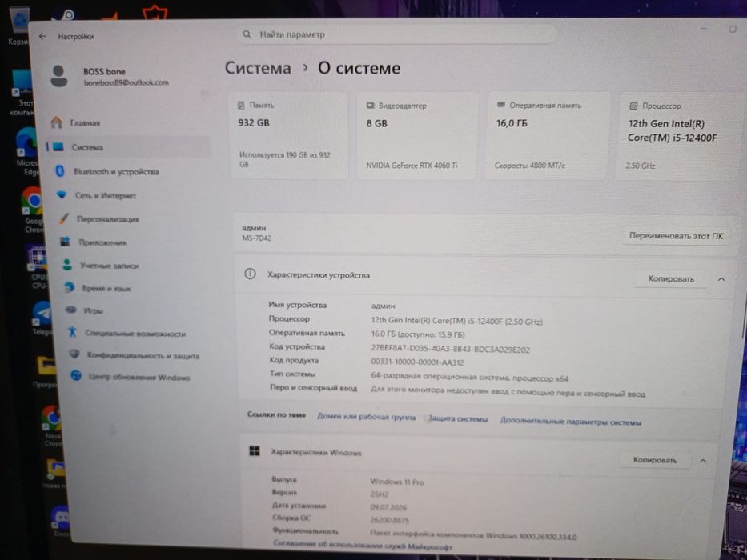Viewport: 747px width, 560px height.
Task: Open Центр обновления Windows
Action: point(140,377)
